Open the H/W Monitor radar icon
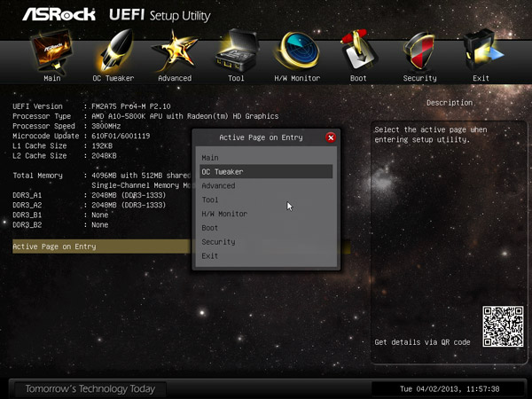 pos(297,51)
